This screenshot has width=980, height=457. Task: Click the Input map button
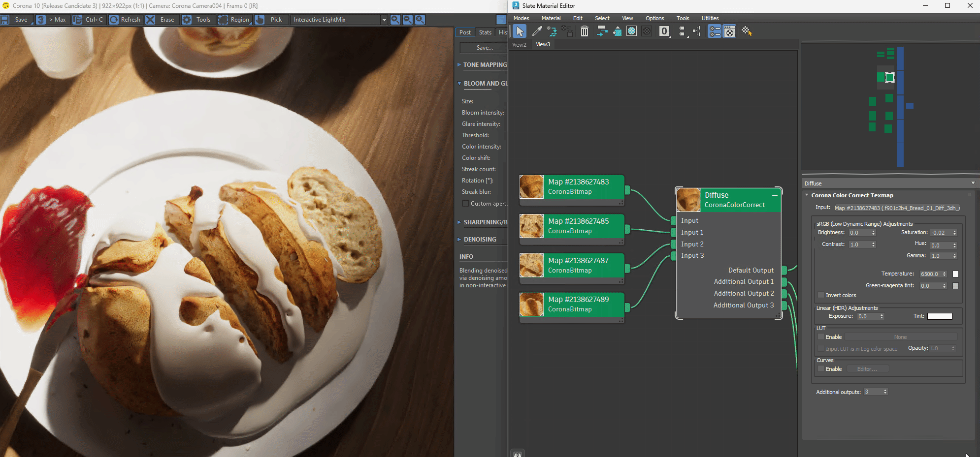click(x=897, y=208)
